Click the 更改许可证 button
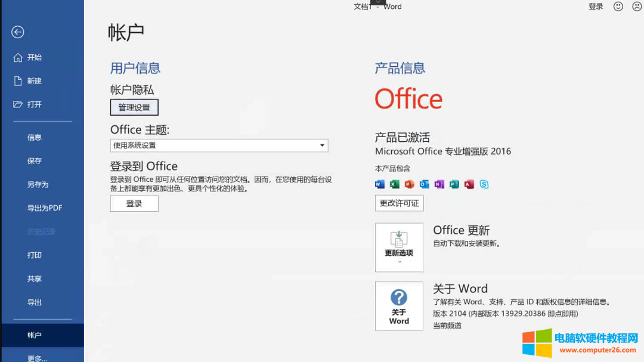 click(x=398, y=203)
